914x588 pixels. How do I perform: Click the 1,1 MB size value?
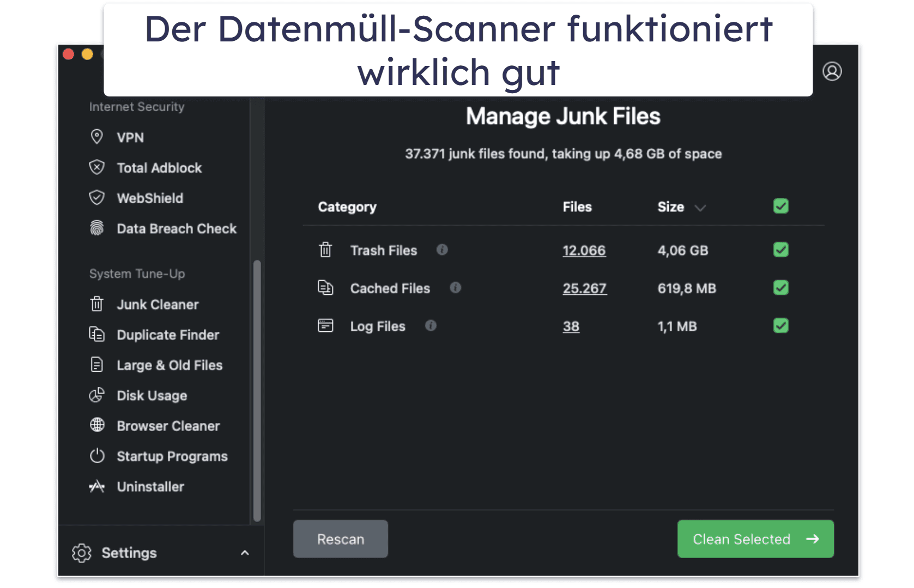click(677, 326)
